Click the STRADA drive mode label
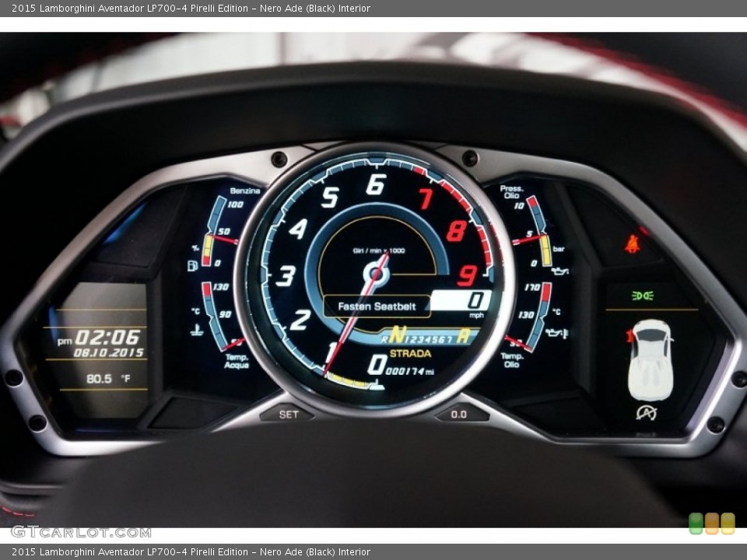The height and width of the screenshot is (560, 747). point(410,353)
